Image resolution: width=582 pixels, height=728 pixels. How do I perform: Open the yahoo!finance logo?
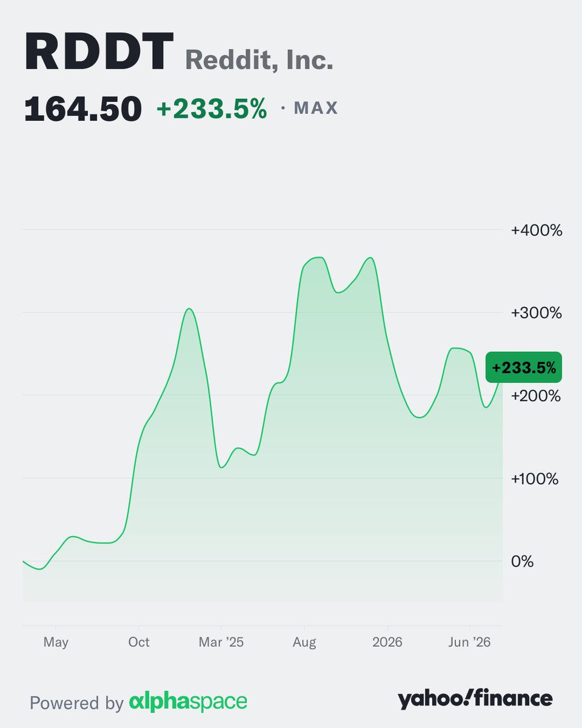[x=475, y=699]
